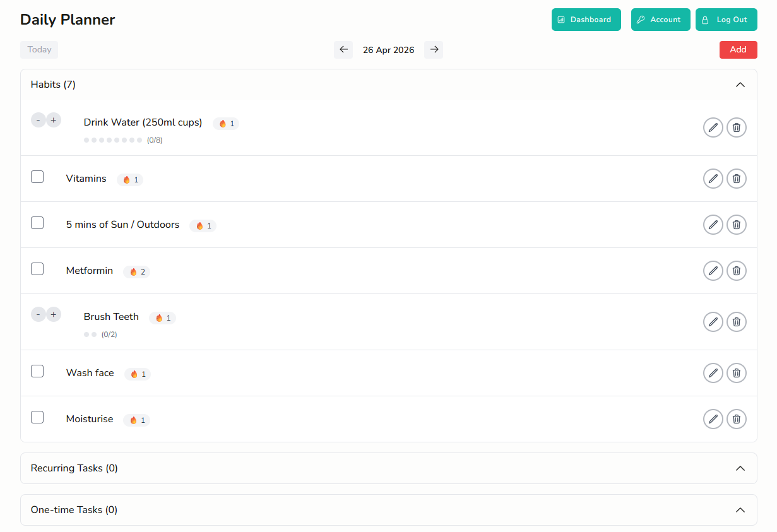Click the Vitamins streak flame badge
Viewport: 777px width, 532px height.
point(130,180)
